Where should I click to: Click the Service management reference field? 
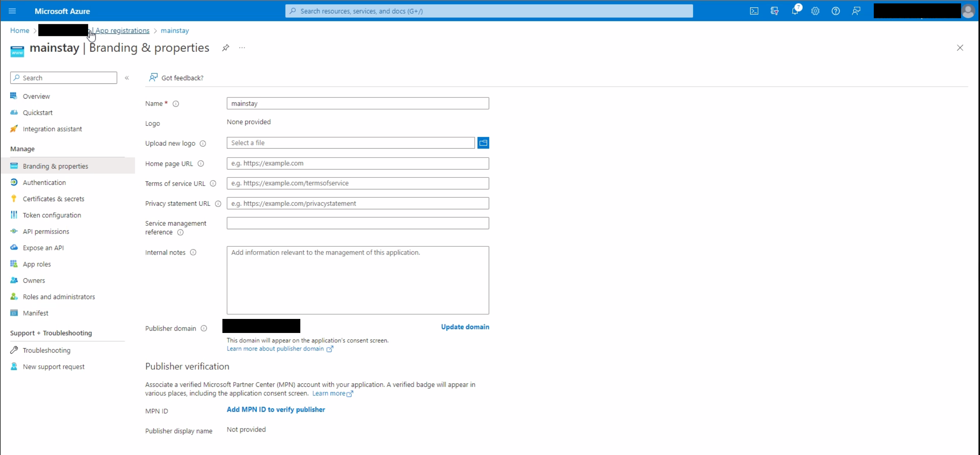click(x=358, y=223)
